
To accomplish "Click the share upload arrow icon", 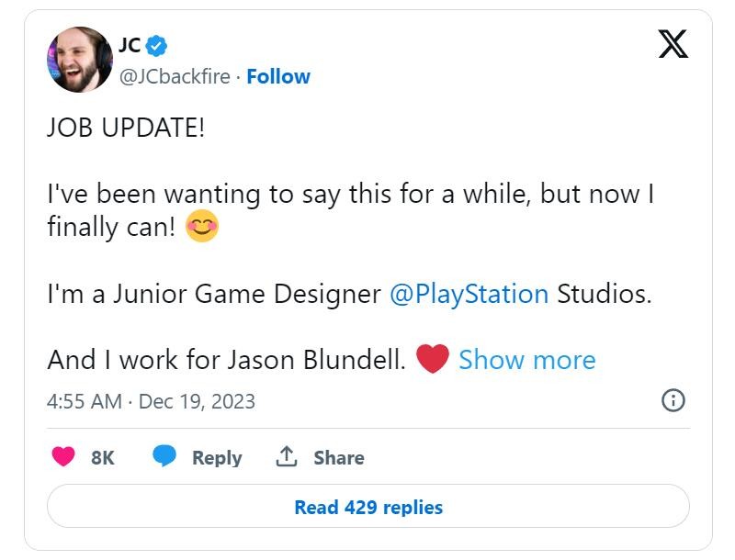I will click(287, 456).
